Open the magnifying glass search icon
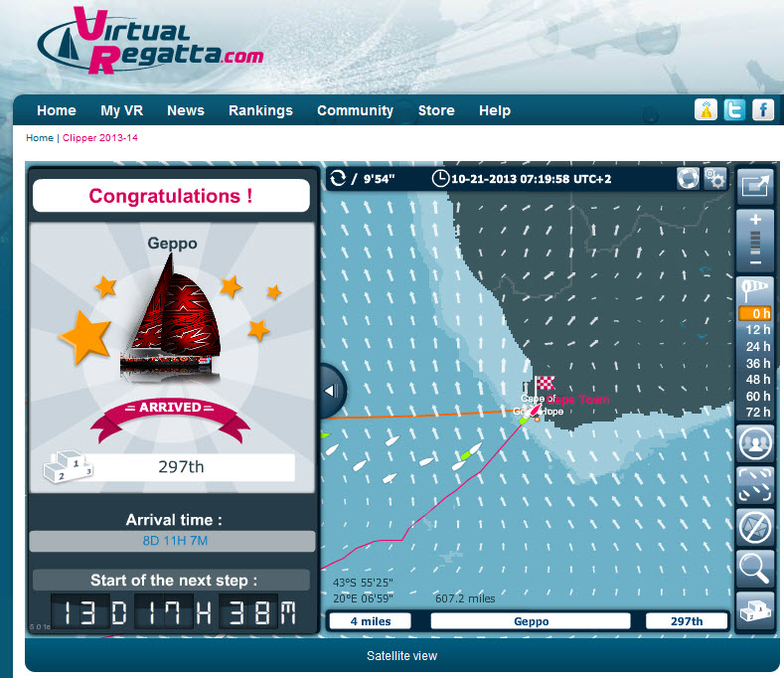The width and height of the screenshot is (784, 678). click(x=755, y=569)
